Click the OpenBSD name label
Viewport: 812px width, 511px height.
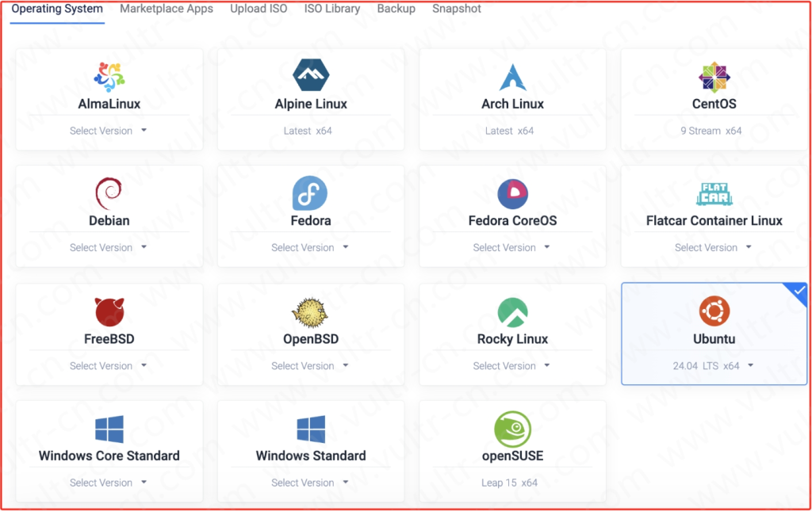[311, 339]
